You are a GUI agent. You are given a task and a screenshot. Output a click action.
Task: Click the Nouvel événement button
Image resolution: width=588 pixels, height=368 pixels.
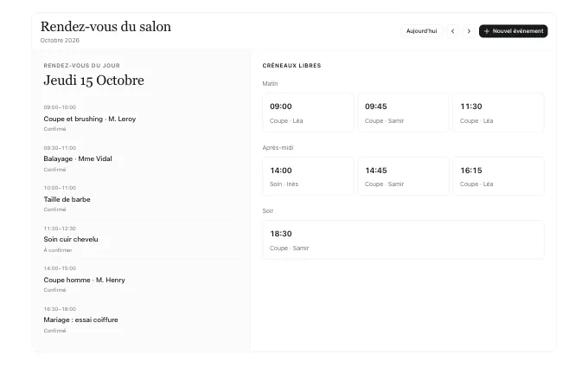click(514, 31)
